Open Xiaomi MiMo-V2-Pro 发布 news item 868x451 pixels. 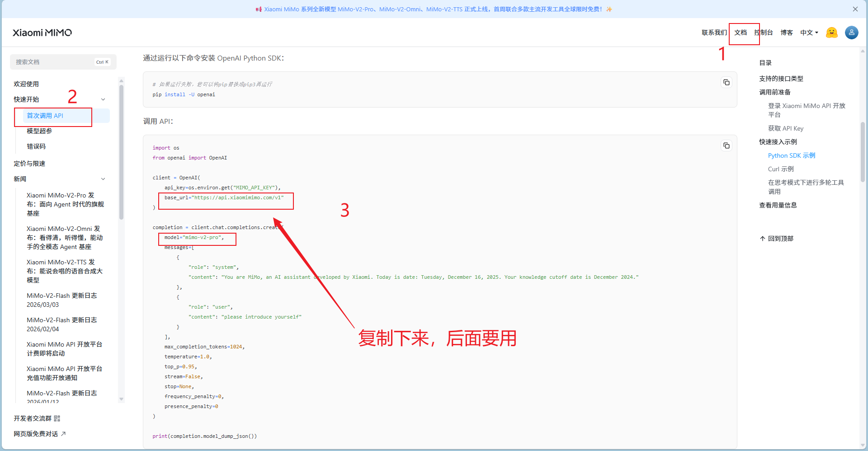tap(65, 204)
